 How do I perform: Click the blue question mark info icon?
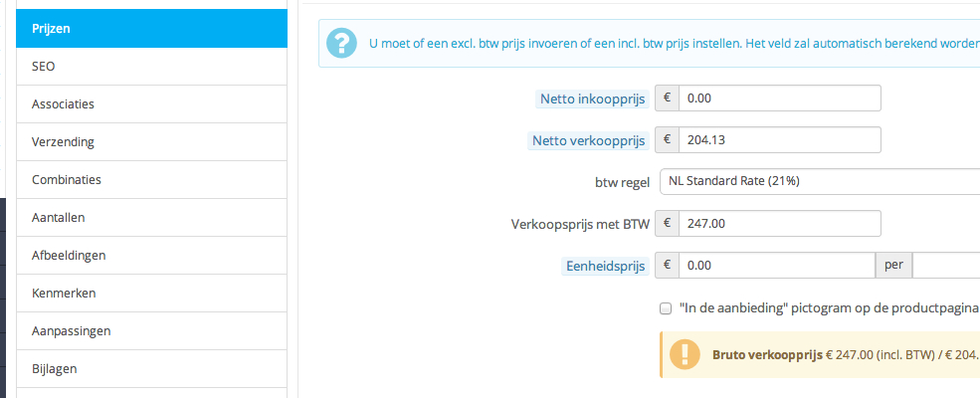(x=343, y=44)
